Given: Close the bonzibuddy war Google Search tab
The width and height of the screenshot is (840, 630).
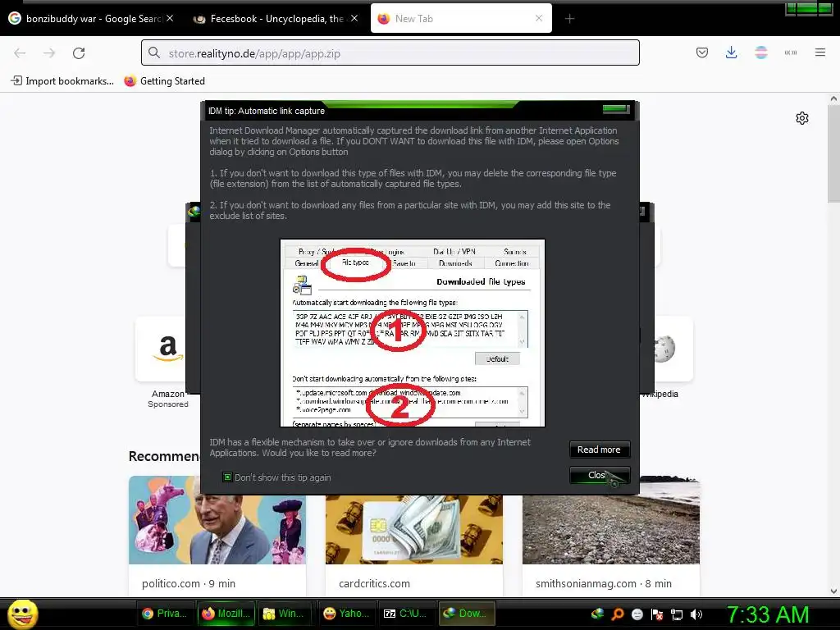Looking at the screenshot, I should coord(170,18).
